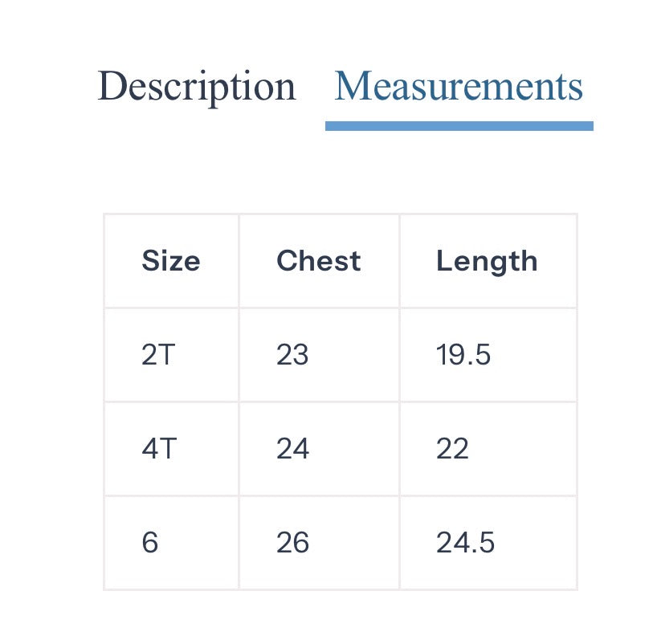The height and width of the screenshot is (644, 653).
Task: Click the letter D in Description
Action: pos(112,86)
